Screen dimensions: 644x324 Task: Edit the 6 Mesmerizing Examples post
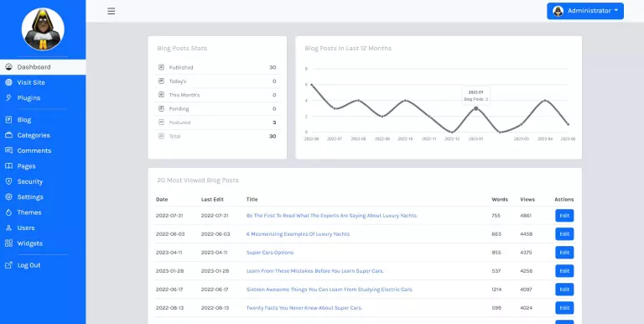click(x=564, y=234)
